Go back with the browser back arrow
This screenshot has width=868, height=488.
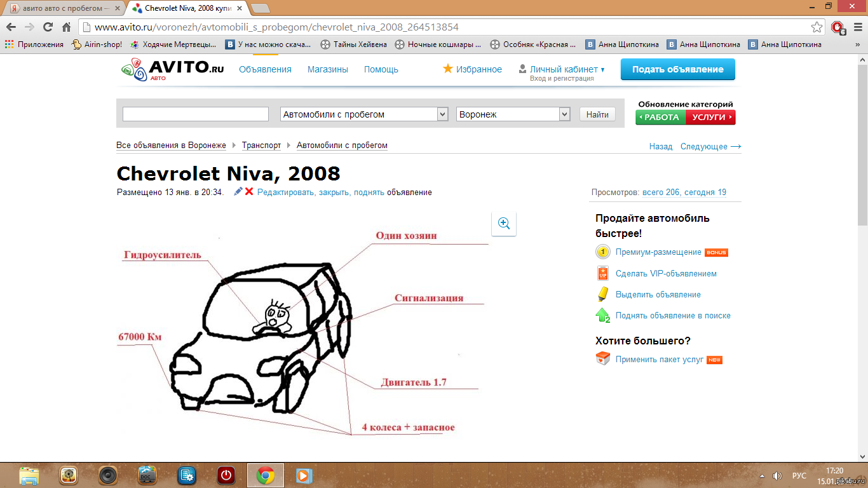coord(11,27)
